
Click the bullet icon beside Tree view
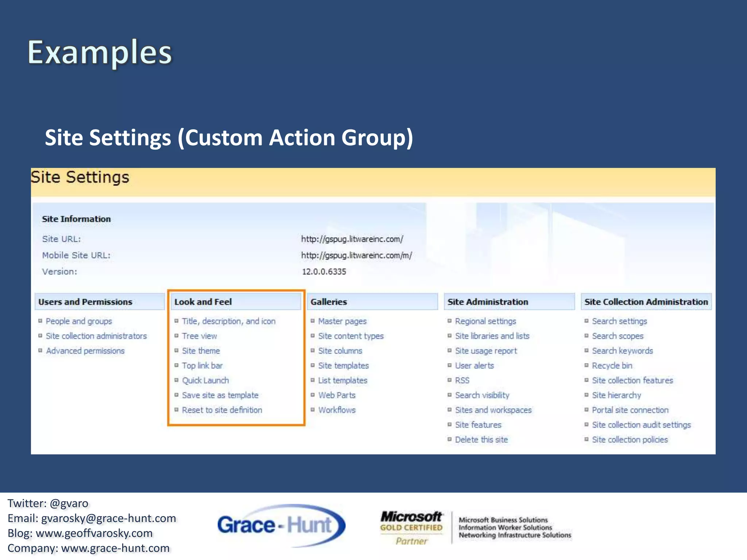coord(176,335)
